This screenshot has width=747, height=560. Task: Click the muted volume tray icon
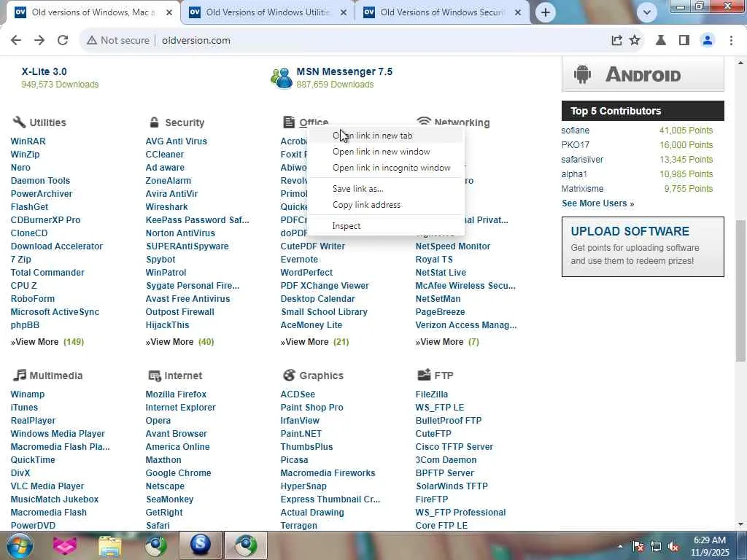point(673,547)
